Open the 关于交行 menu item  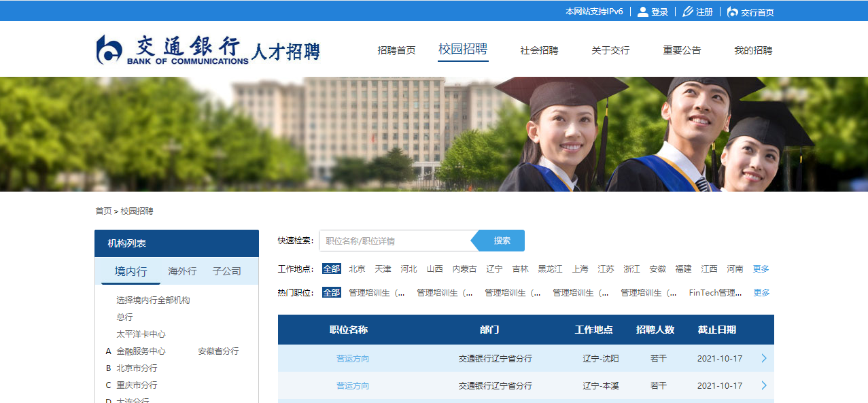pos(610,50)
